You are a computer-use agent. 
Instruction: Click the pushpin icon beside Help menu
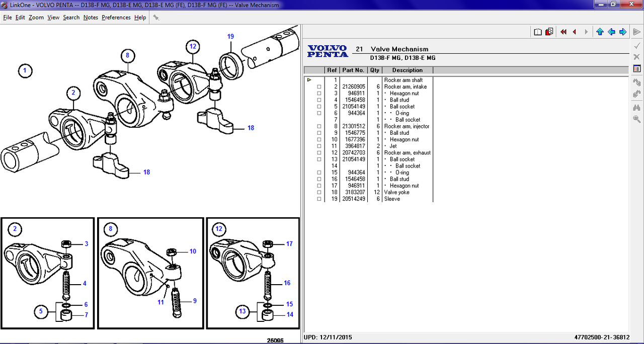coord(156,17)
